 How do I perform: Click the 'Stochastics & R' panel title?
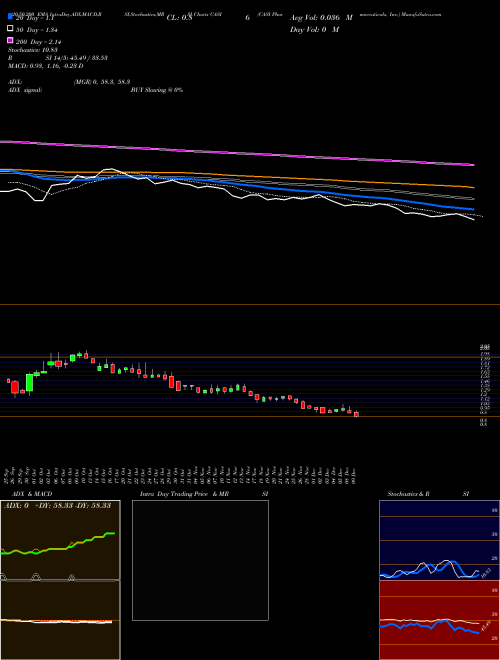pos(408,494)
